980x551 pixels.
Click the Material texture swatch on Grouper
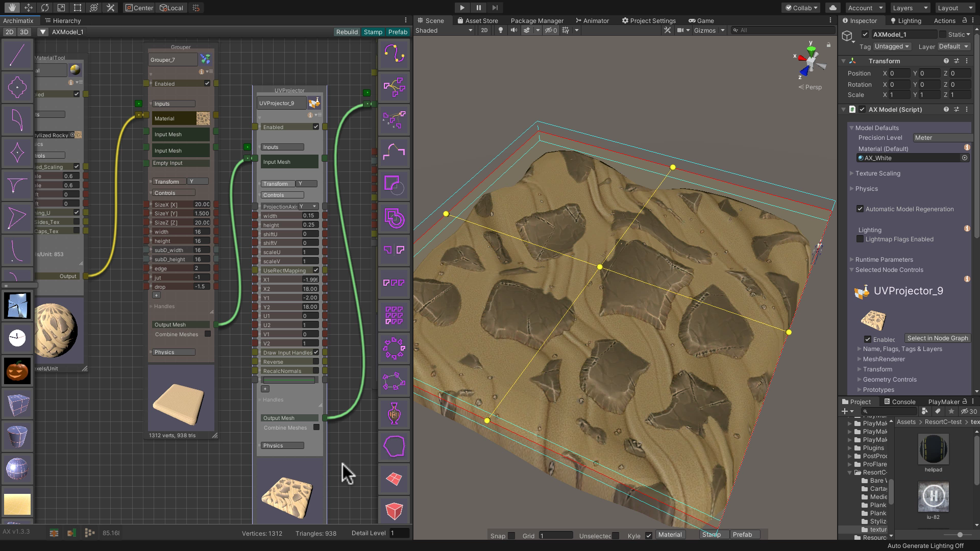(x=203, y=118)
